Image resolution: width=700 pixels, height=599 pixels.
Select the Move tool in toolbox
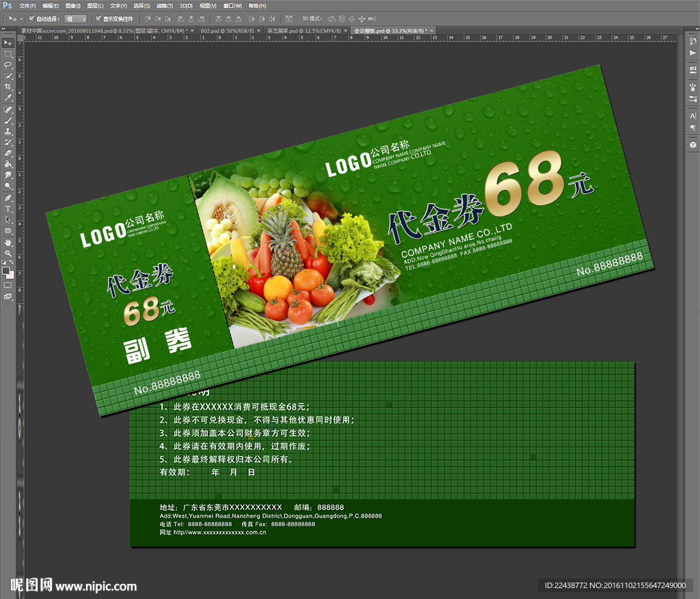[x=8, y=43]
